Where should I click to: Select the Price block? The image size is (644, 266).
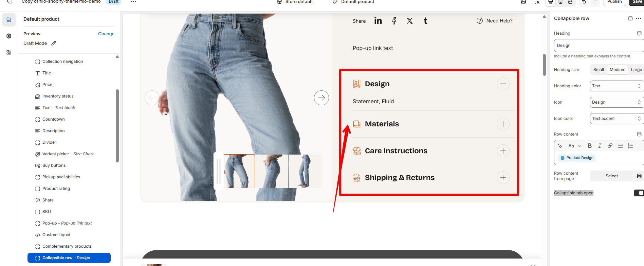pyautogui.click(x=69, y=85)
